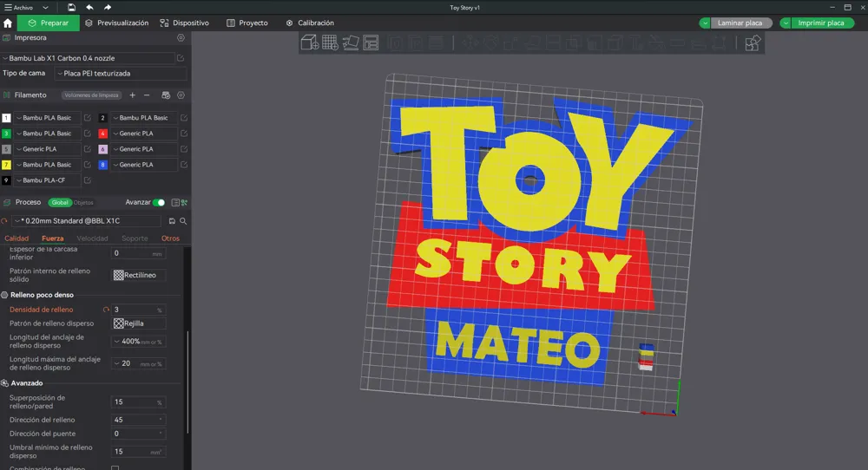Open the Bambu Lab X1 Carbon printer dropdown
Viewport: 868px width, 470px height.
89,58
